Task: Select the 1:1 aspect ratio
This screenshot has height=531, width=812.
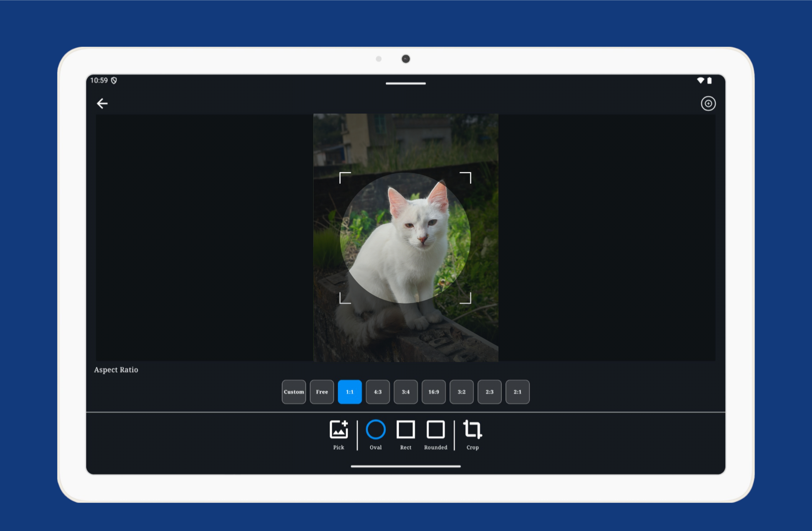Action: tap(349, 392)
